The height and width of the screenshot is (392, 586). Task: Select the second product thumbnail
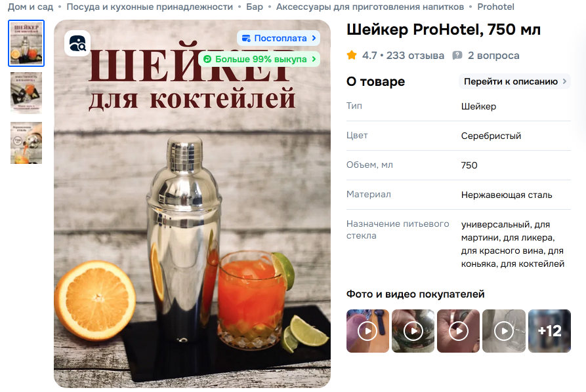coord(26,92)
